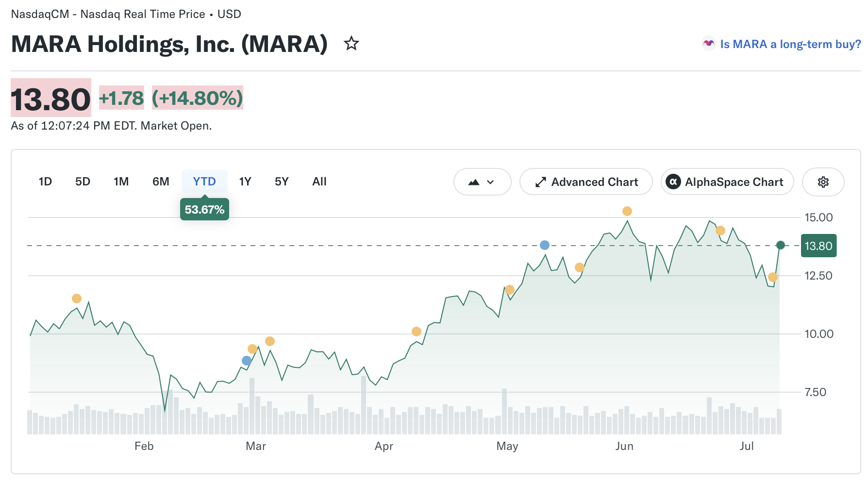Click the orange marker at May start
The width and height of the screenshot is (868, 481).
(x=510, y=290)
